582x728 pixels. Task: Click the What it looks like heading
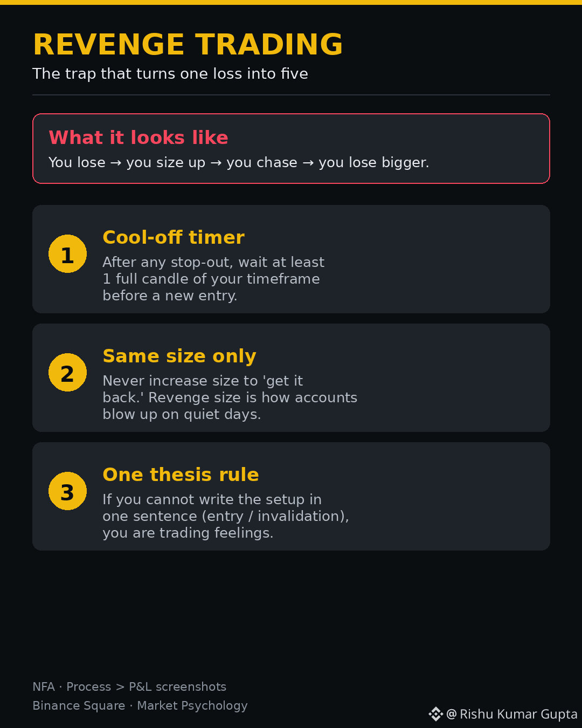[x=138, y=138]
